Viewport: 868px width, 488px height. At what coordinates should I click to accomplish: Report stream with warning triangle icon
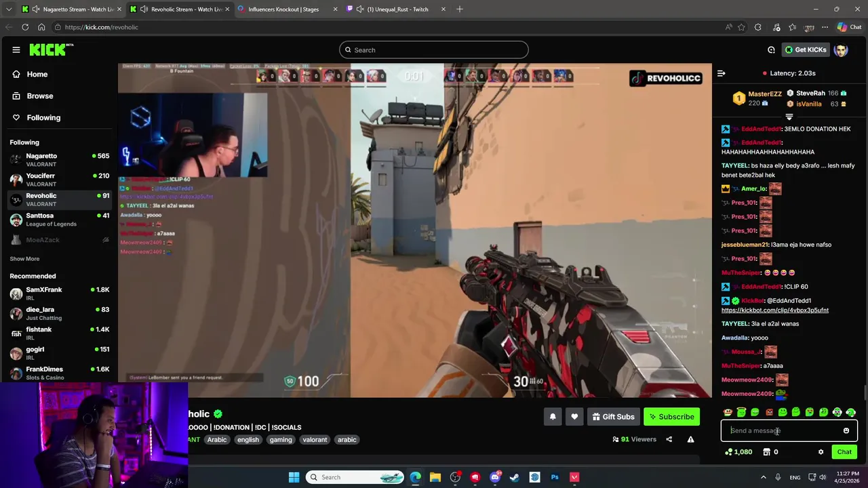690,439
